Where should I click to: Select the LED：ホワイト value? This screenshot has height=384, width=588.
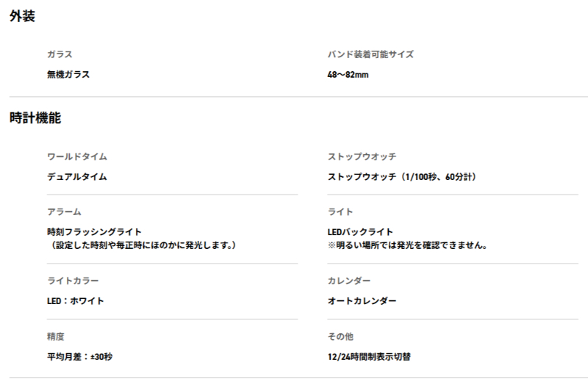pos(76,301)
